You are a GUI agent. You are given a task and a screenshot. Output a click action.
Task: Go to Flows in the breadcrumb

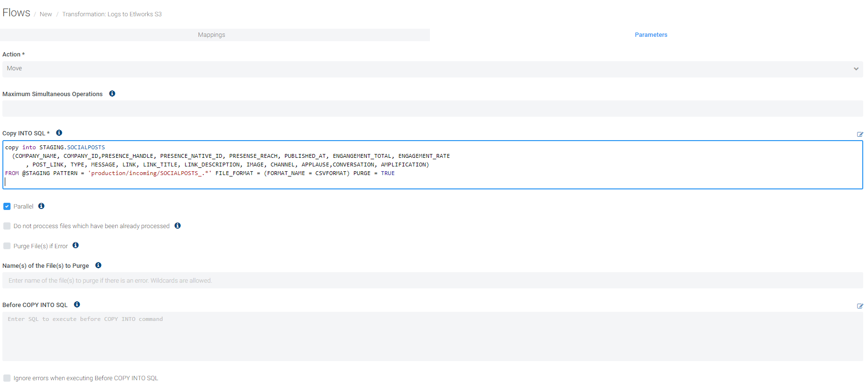point(16,13)
